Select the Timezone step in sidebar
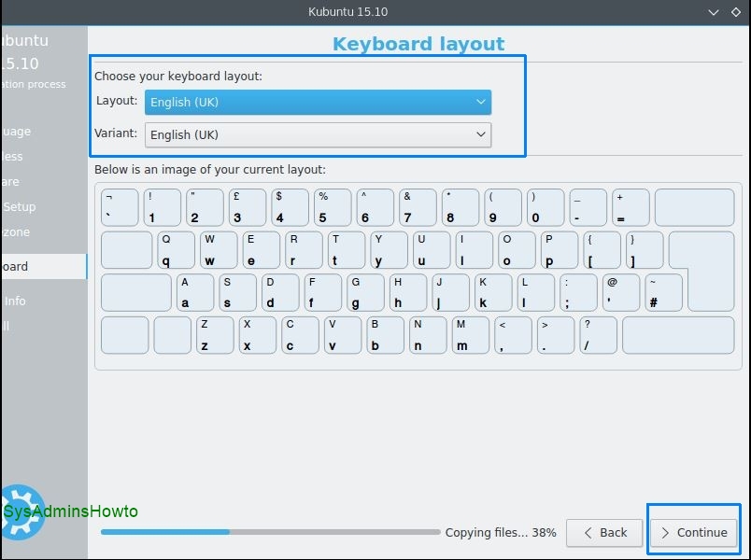Screen dimensions: 751x560 tap(17, 231)
